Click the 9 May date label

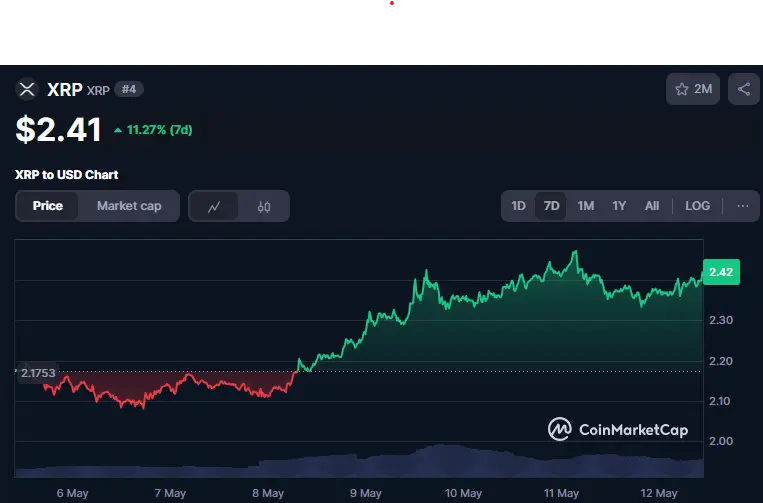(366, 493)
